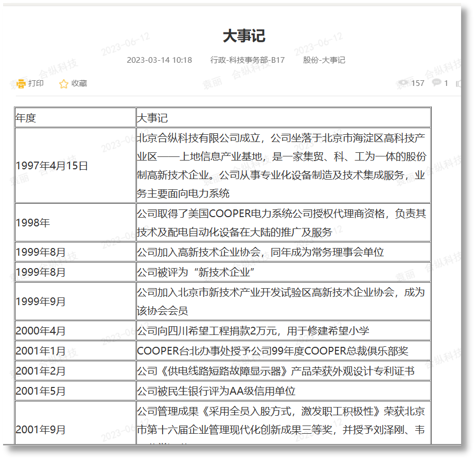Click the 四川希望工程捐款2万元 entry

283,331
